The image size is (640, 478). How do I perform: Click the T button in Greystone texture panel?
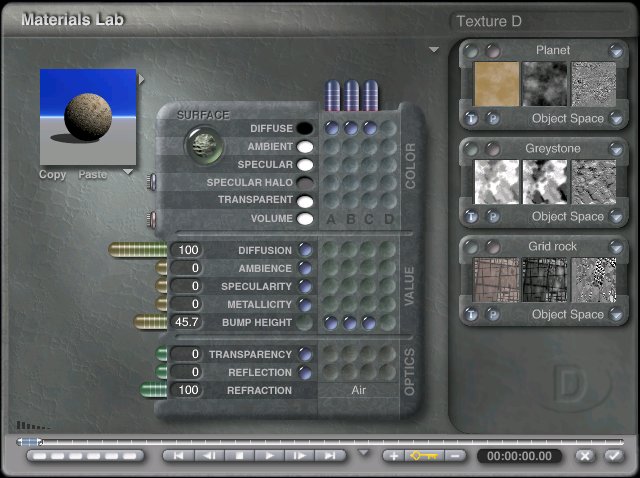[471, 217]
